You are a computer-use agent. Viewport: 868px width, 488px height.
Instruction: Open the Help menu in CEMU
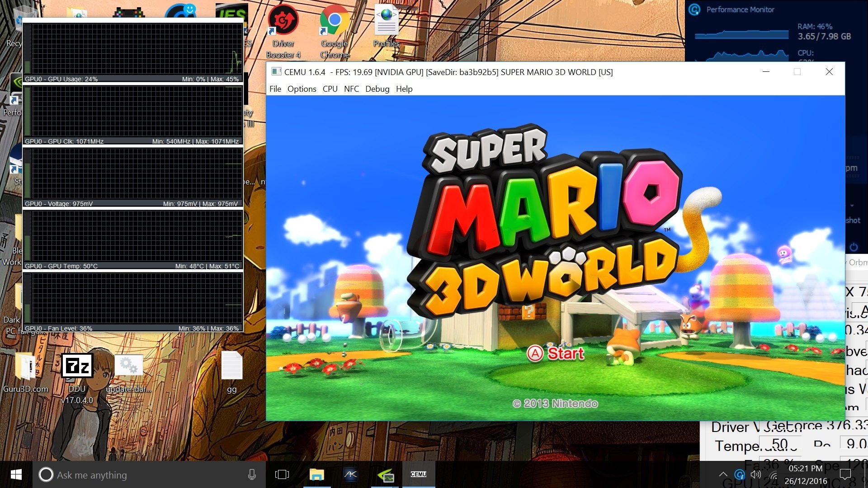click(404, 89)
